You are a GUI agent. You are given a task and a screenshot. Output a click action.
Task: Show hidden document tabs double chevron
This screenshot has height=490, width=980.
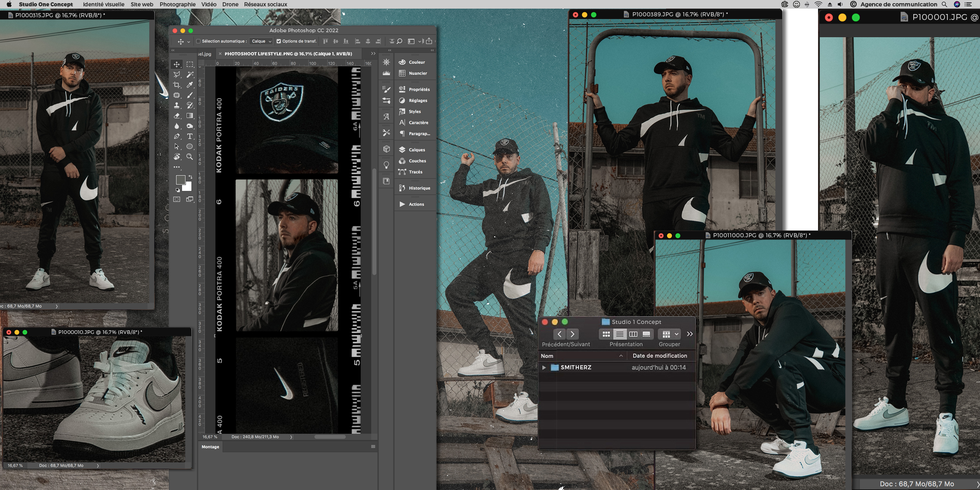tap(373, 54)
